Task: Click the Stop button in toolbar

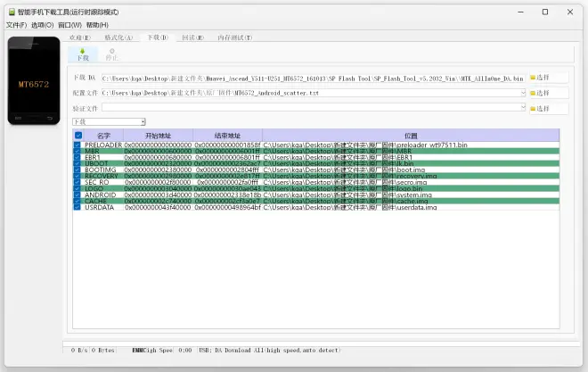Action: pos(111,54)
